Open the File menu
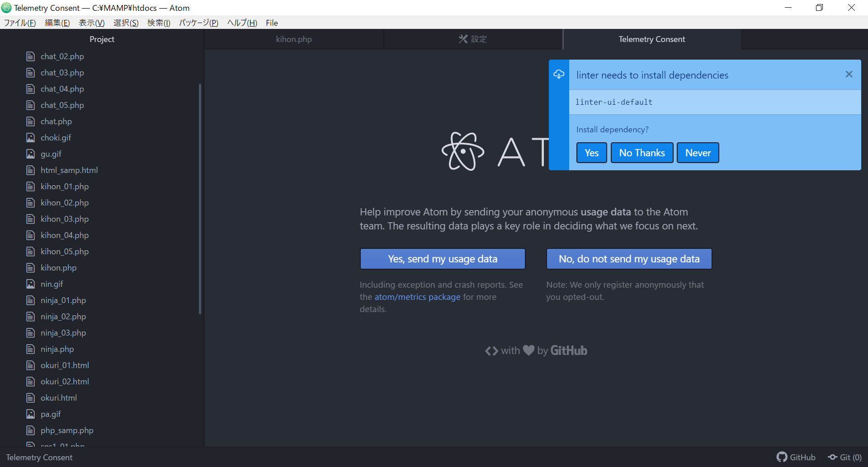Viewport: 868px width, 467px height. 272,23
